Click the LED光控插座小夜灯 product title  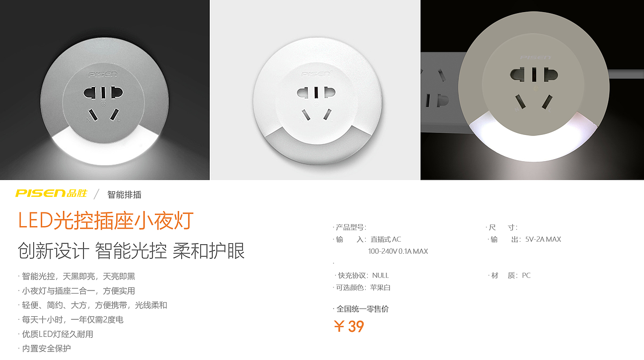106,221
